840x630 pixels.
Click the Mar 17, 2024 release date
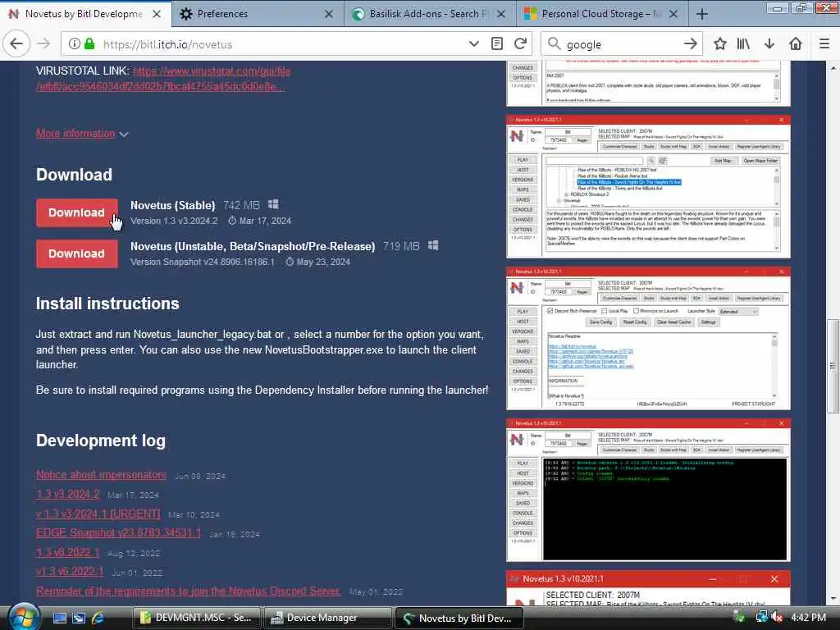pos(265,221)
